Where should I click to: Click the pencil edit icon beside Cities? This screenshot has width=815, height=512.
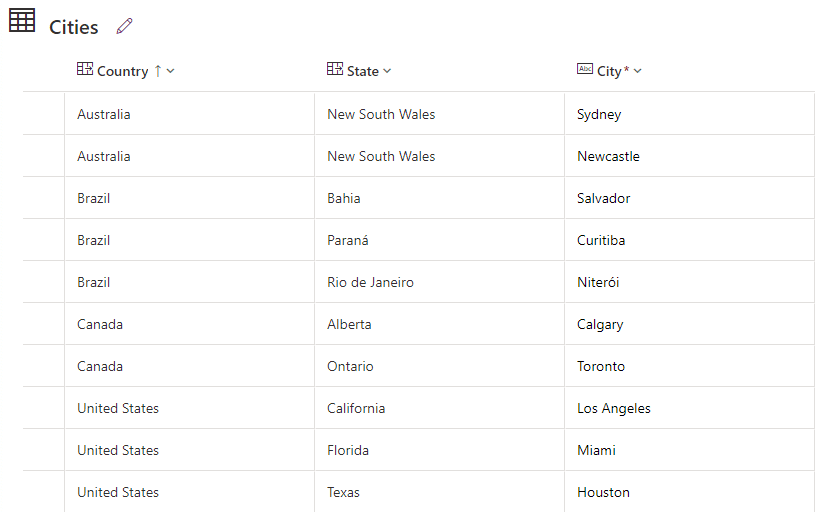124,26
